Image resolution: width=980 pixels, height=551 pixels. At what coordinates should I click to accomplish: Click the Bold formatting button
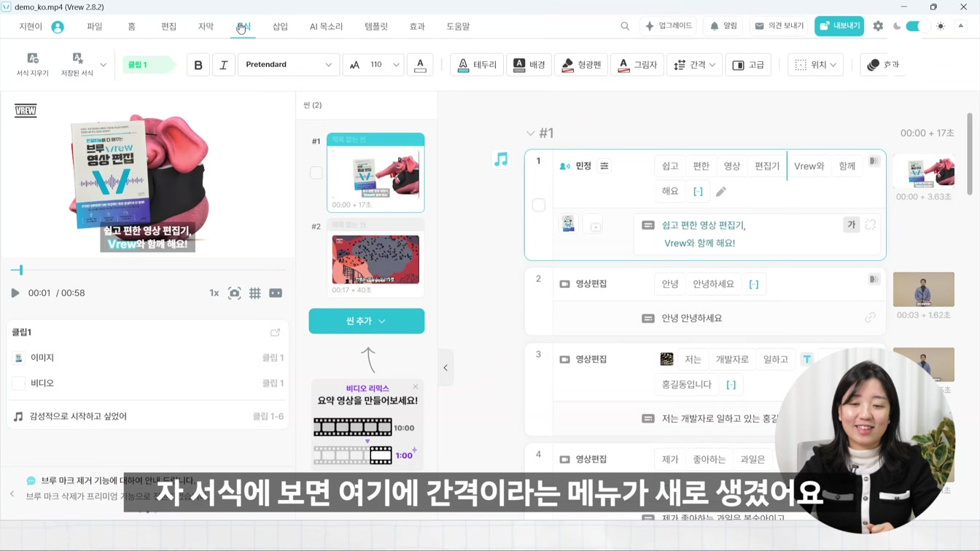click(x=198, y=65)
